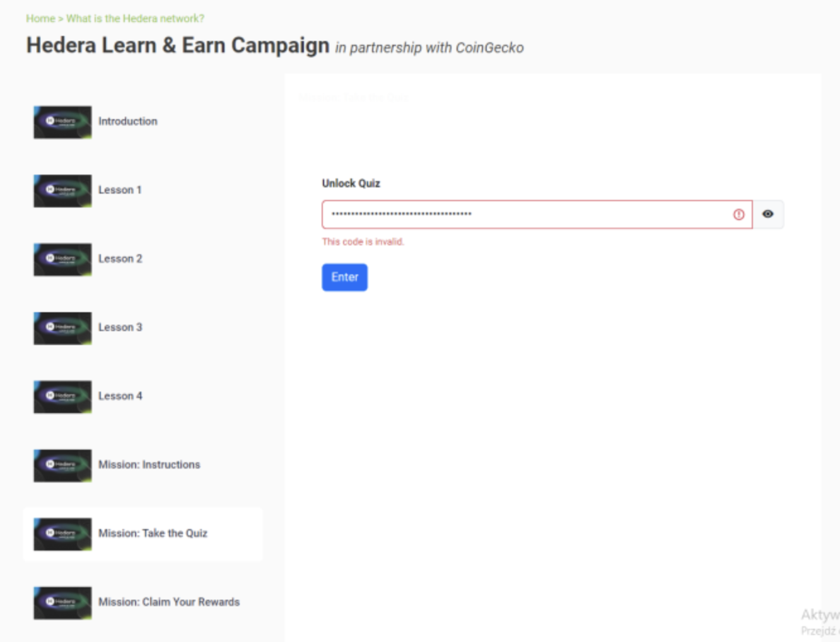Image resolution: width=840 pixels, height=642 pixels.
Task: Click the red error warning icon
Action: 739,214
